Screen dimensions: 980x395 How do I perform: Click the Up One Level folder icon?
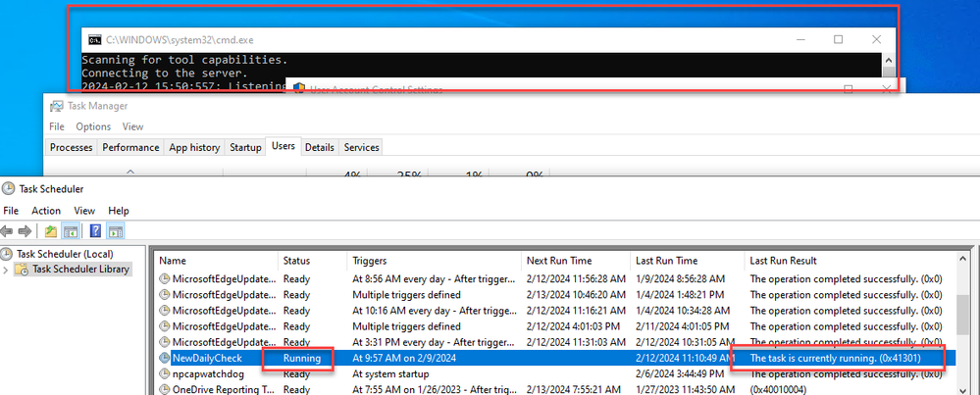click(x=51, y=231)
